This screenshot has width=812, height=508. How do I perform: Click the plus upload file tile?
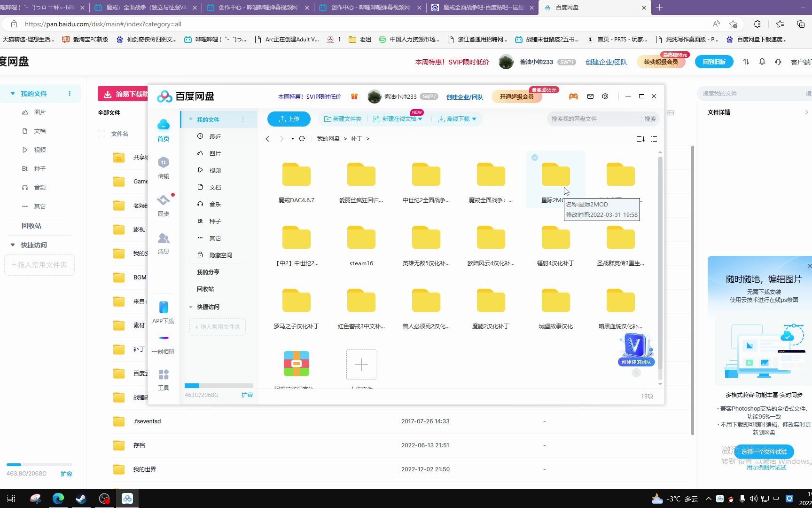point(361,365)
